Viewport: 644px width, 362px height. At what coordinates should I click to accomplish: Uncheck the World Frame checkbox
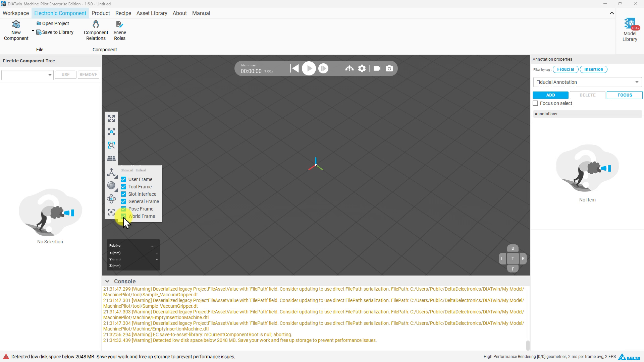point(123,216)
